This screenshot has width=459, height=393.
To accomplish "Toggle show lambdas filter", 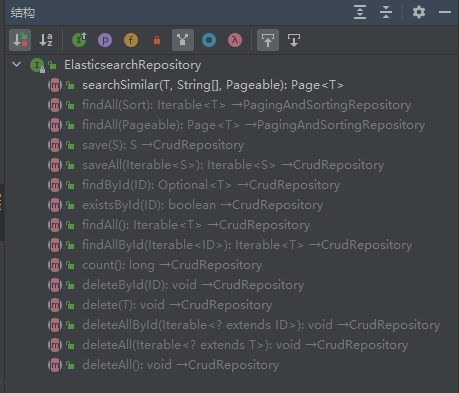I will coord(235,40).
